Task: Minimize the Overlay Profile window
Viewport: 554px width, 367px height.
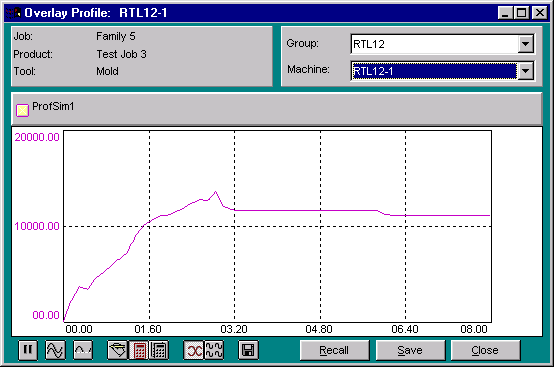Action: click(x=505, y=13)
